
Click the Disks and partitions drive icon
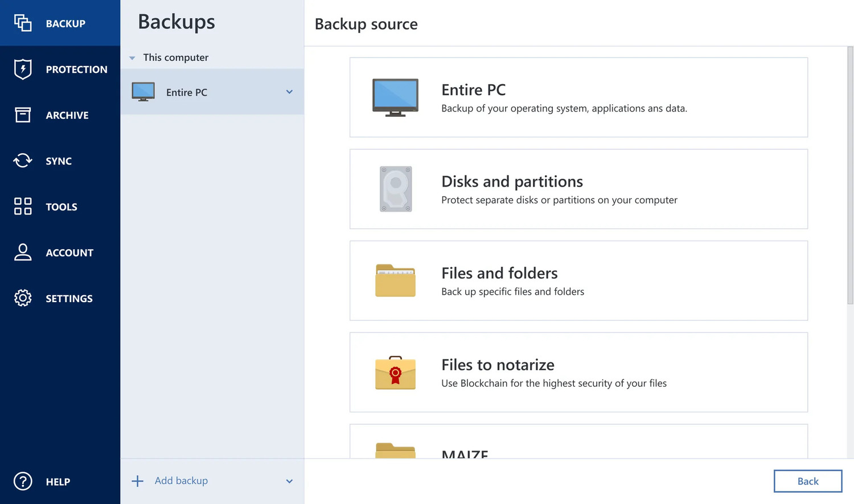[395, 189]
